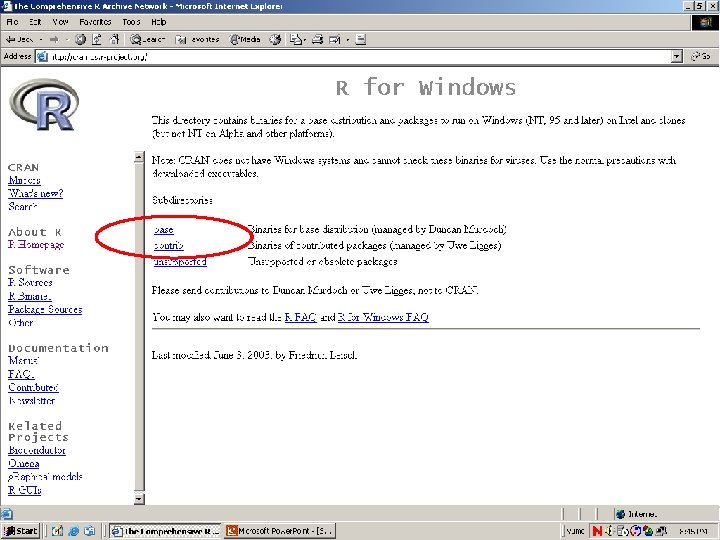Open the Other software link

pos(21,323)
